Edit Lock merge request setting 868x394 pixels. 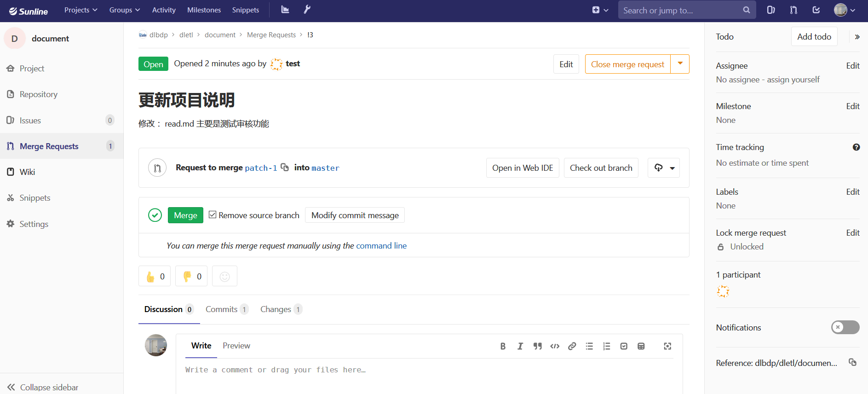pyautogui.click(x=853, y=233)
